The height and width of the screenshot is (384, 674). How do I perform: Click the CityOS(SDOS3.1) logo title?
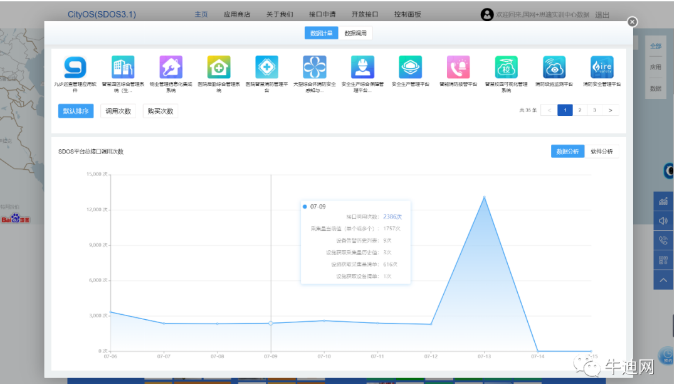point(102,14)
